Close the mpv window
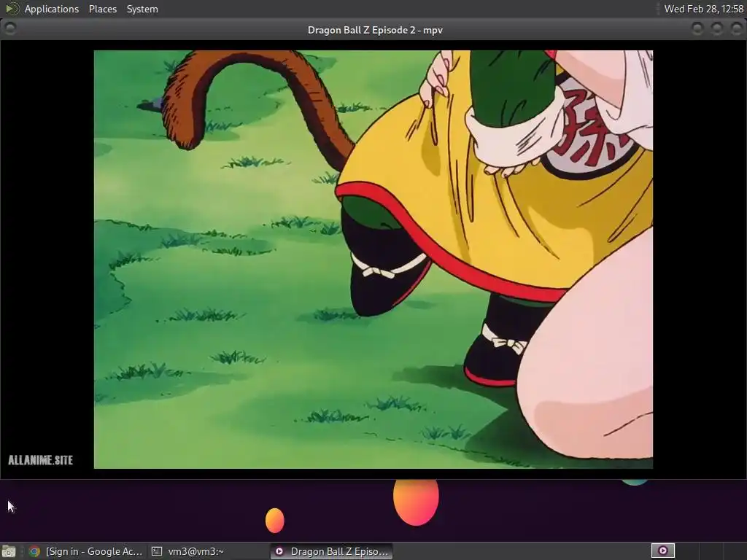The width and height of the screenshot is (747, 560). (736, 29)
